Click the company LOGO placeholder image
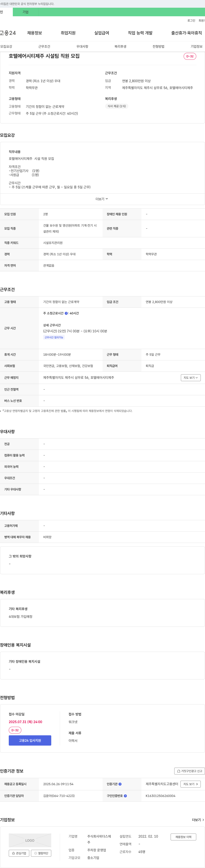Viewport: 205px width, 868px height. (30, 840)
